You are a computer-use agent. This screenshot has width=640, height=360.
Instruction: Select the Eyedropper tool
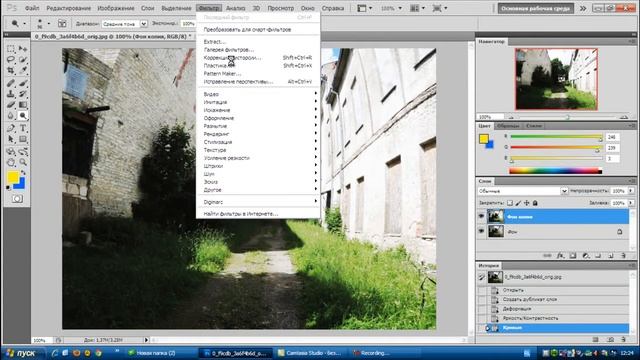(x=23, y=70)
